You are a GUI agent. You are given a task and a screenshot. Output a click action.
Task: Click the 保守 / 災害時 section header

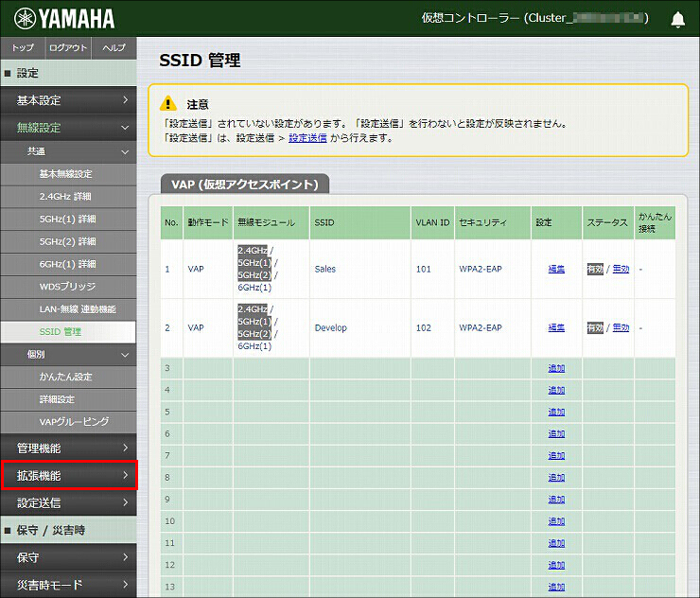pos(68,530)
